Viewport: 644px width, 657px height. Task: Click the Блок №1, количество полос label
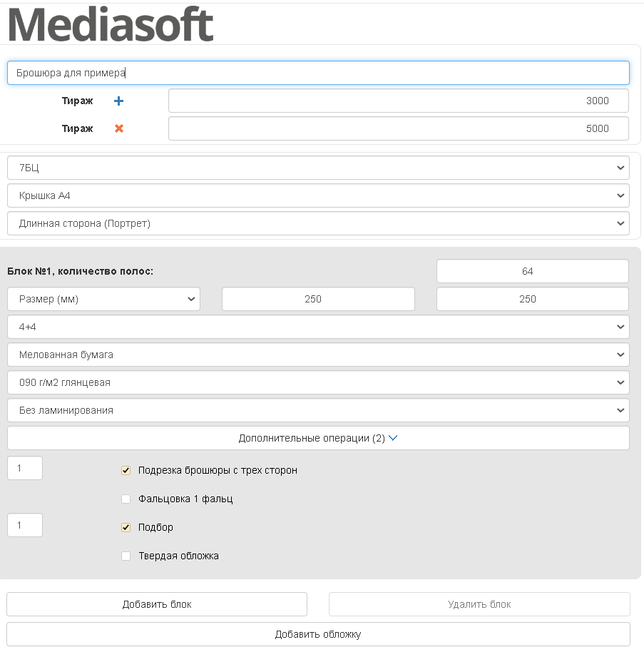80,272
